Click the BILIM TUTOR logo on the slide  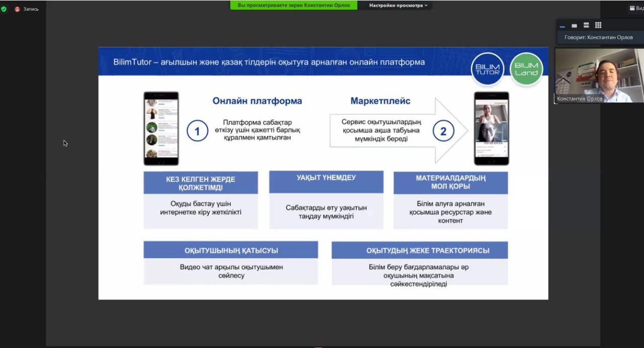488,69
